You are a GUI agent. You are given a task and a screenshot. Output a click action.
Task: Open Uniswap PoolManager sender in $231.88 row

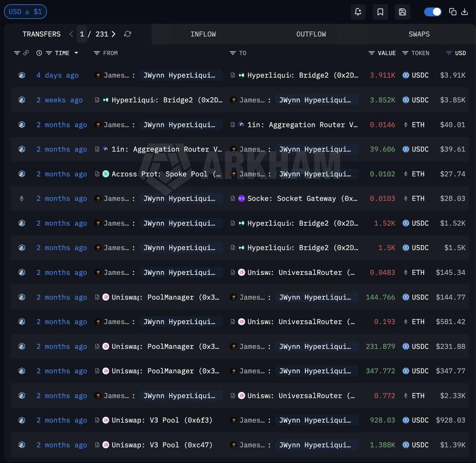pos(165,346)
